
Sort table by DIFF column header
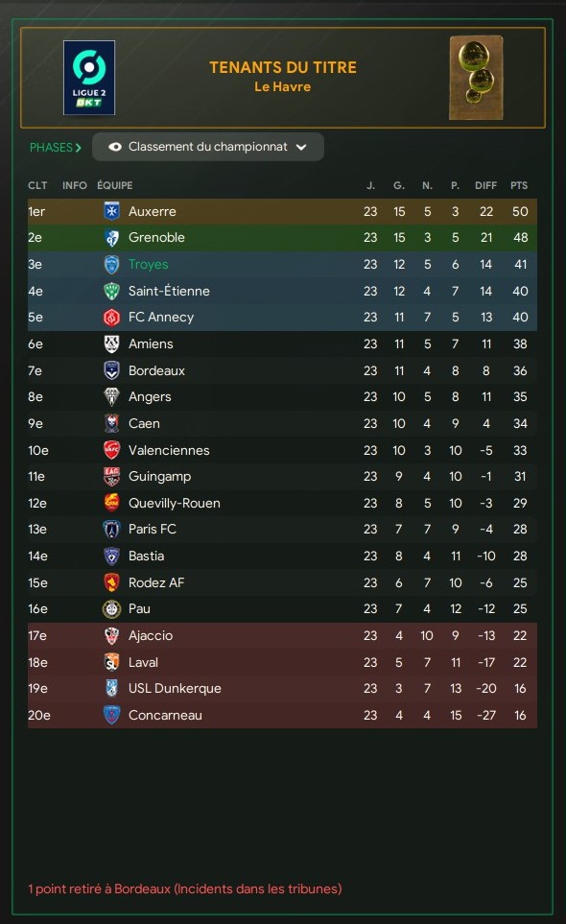point(486,185)
